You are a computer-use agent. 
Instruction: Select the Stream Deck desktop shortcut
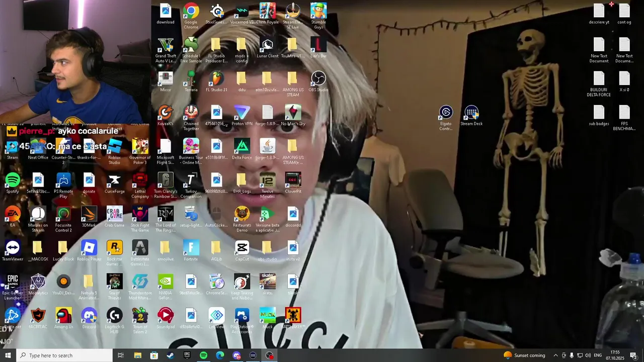471,115
